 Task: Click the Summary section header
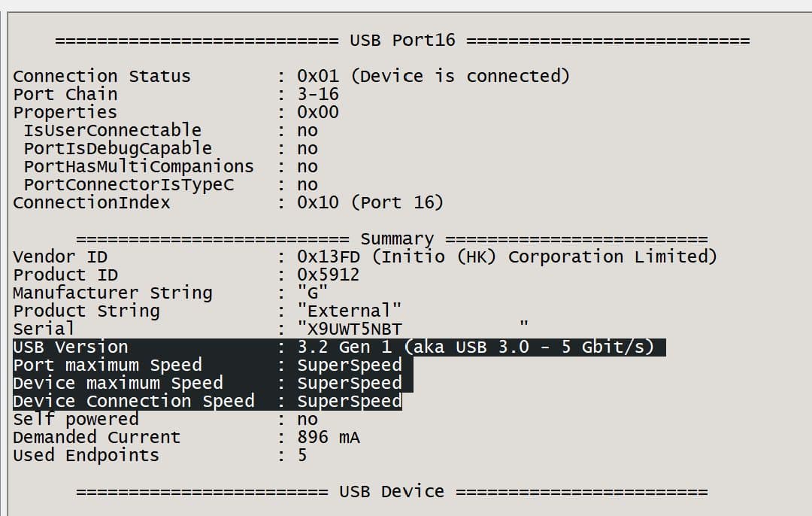397,239
